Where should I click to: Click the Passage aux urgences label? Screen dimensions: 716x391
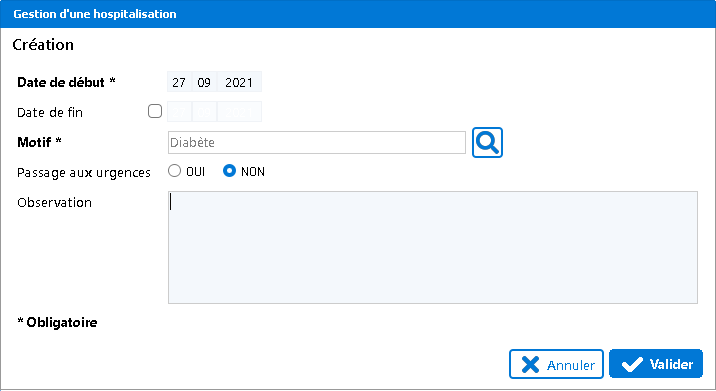(84, 173)
